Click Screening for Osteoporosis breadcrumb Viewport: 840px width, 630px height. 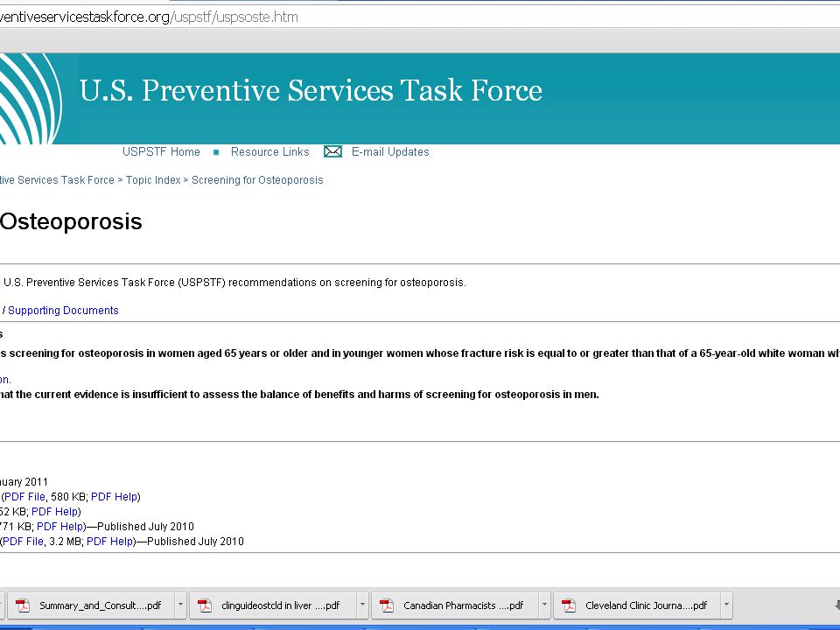[x=257, y=180]
